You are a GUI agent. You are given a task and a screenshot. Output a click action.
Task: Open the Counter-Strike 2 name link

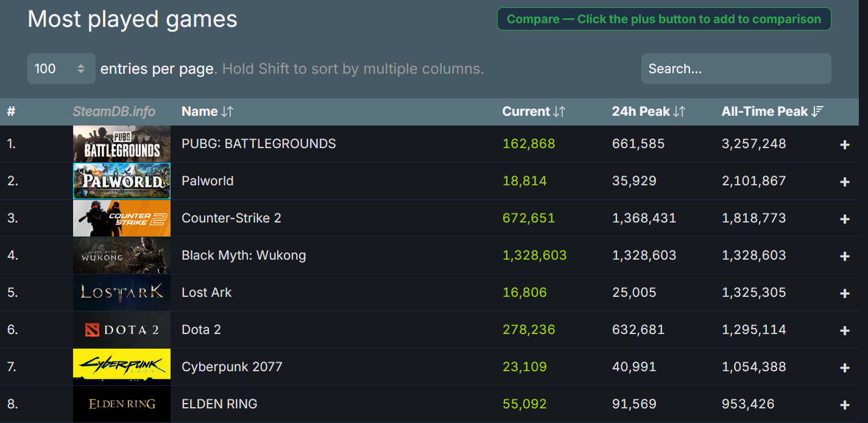[x=231, y=218]
